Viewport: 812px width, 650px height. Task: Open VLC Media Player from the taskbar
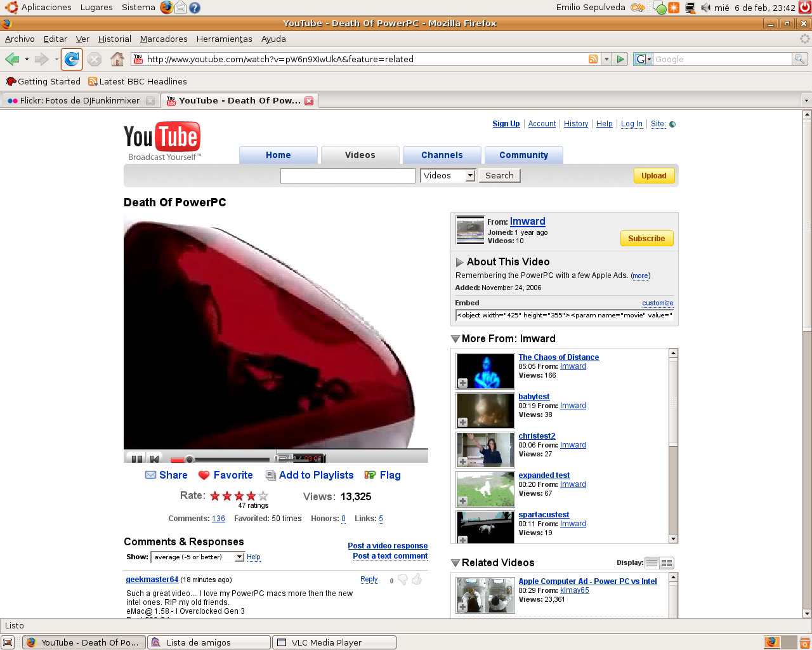click(334, 642)
